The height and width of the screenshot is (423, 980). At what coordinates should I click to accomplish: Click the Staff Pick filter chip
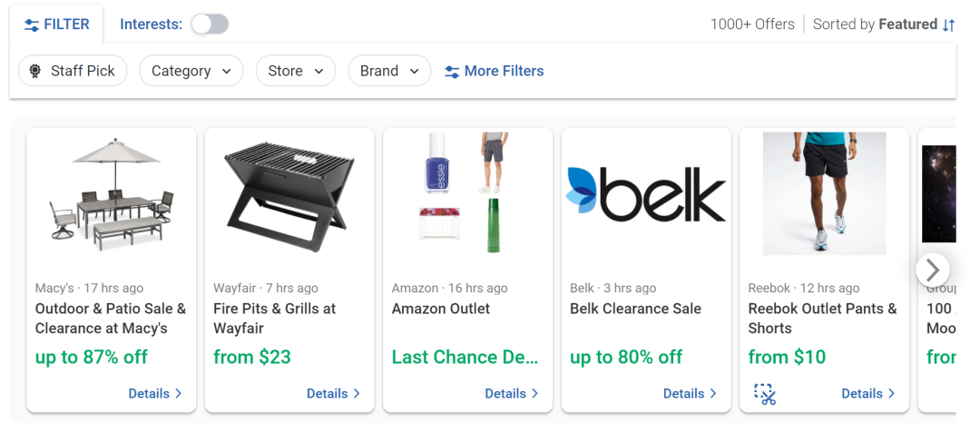click(x=73, y=71)
